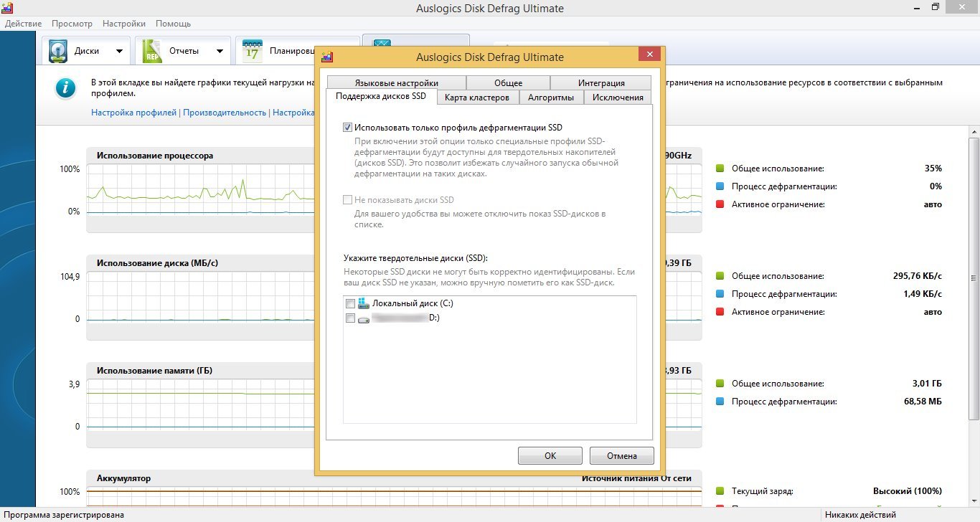Click the blue info icon
980x522 pixels.
[66, 88]
